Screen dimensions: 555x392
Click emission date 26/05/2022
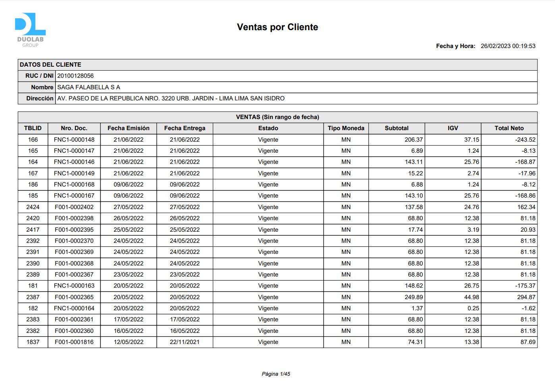pyautogui.click(x=129, y=218)
